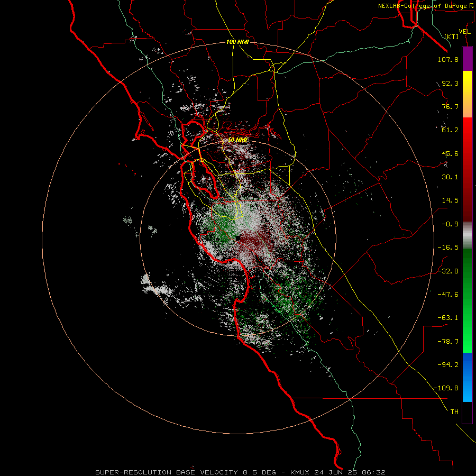Select the 61.2 velocity legend value

(450, 130)
